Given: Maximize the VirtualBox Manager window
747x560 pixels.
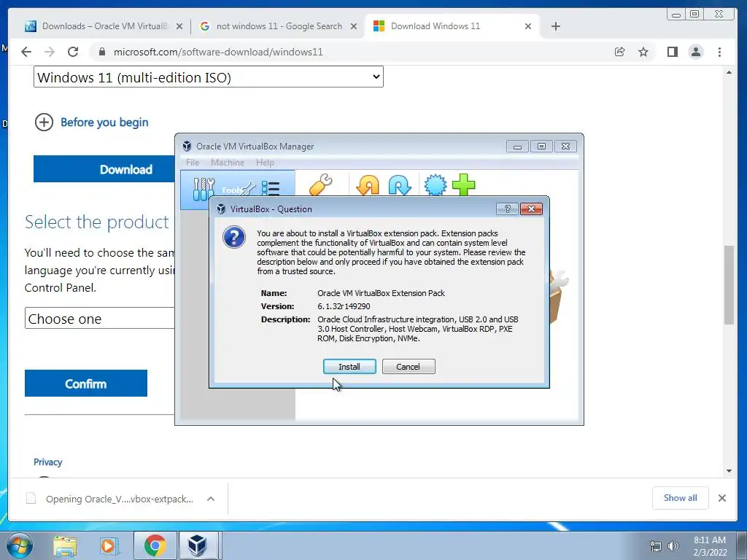Looking at the screenshot, I should (541, 146).
